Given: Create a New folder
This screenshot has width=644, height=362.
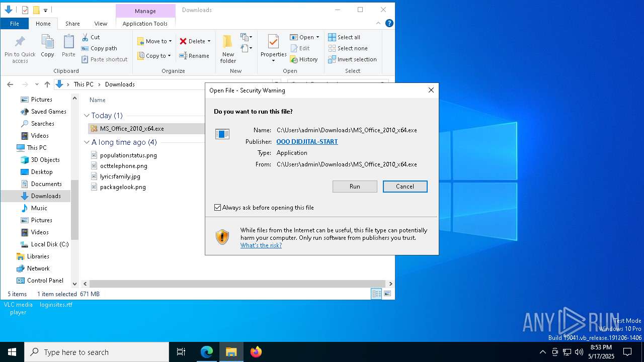Looking at the screenshot, I should click(228, 49).
